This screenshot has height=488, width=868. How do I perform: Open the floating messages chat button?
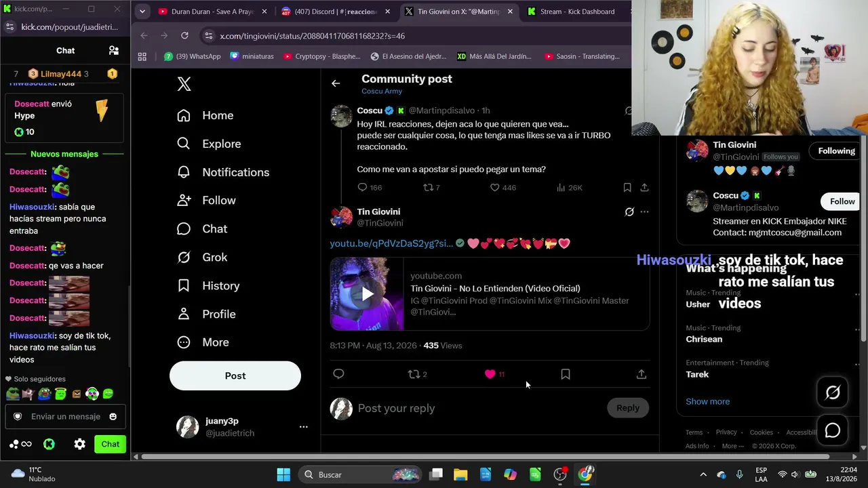(833, 430)
